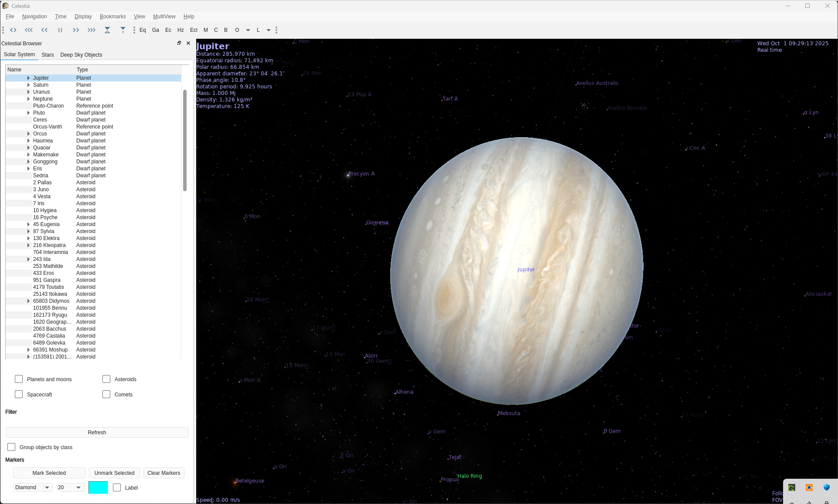
Task: Switch to the Deep Sky Objects tab
Action: click(81, 55)
